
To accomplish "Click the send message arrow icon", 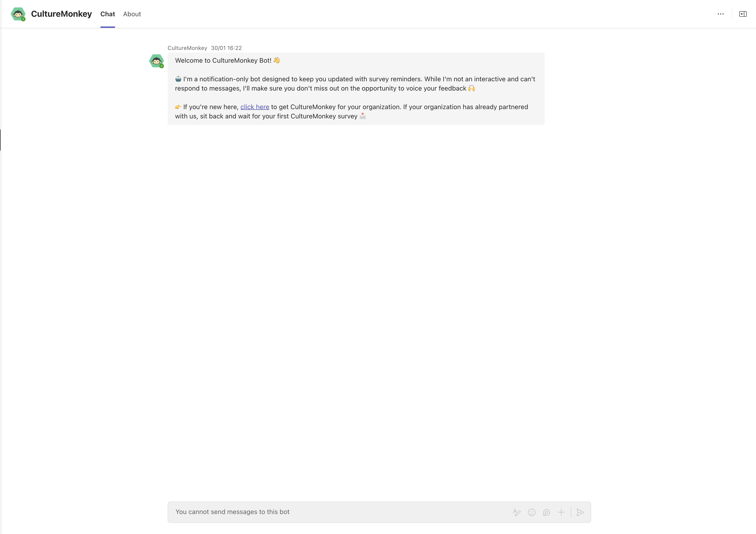I will coord(580,512).
